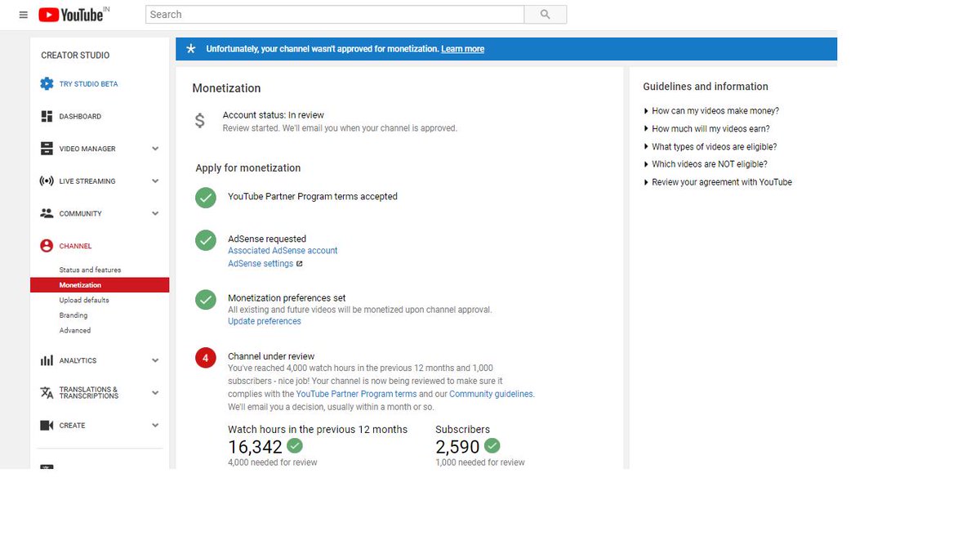Expand the Community section chevron
The height and width of the screenshot is (536, 980).
[155, 213]
